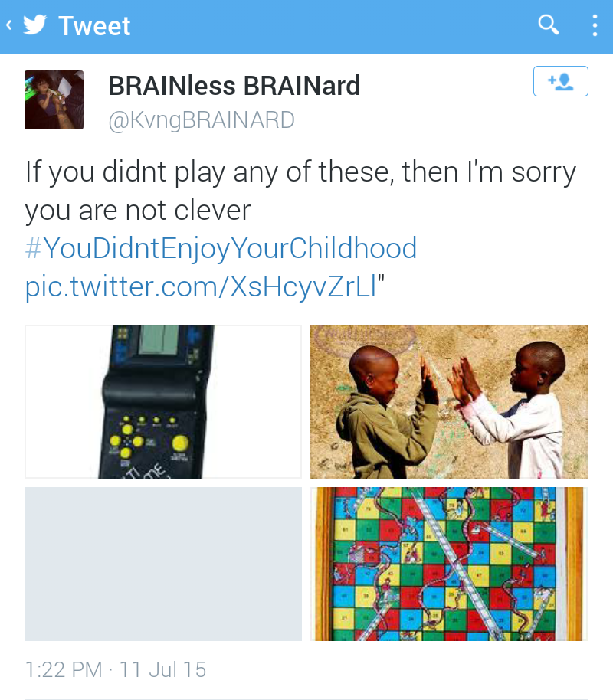This screenshot has height=700, width=613.
Task: Follow user with add-person button
Action: [561, 81]
